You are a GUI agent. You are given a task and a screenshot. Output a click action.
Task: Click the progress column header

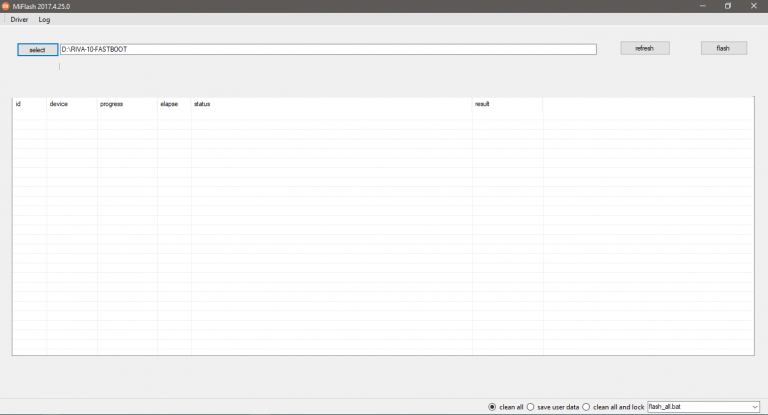[112, 104]
